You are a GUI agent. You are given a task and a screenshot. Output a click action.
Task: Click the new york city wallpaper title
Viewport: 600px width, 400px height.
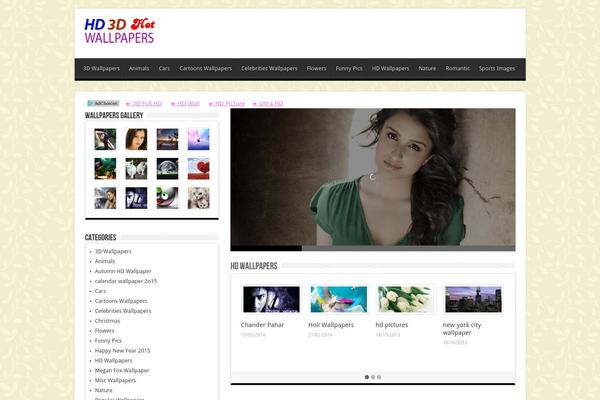[462, 329]
